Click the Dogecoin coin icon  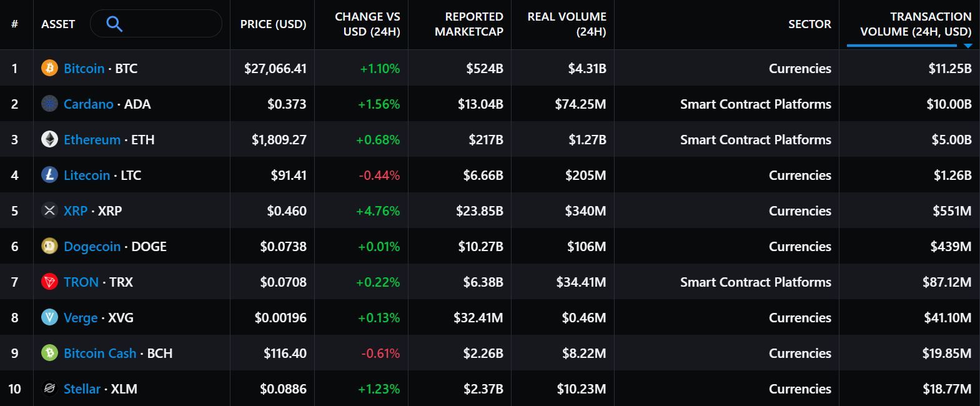pyautogui.click(x=49, y=246)
